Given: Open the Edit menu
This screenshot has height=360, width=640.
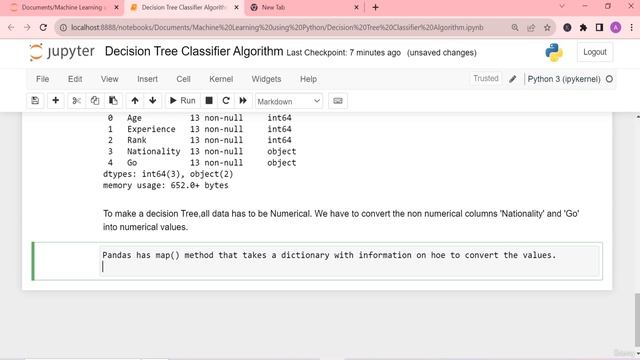Looking at the screenshot, I should click(75, 79).
